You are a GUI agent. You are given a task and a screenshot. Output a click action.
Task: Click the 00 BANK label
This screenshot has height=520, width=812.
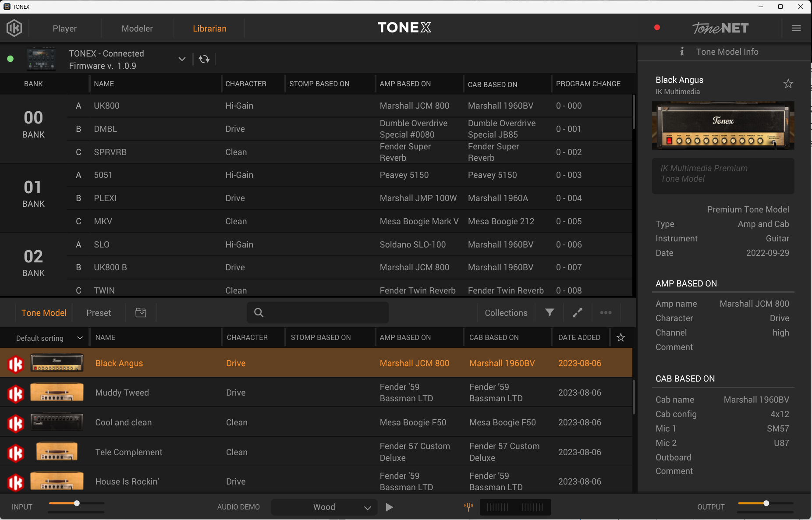33,124
